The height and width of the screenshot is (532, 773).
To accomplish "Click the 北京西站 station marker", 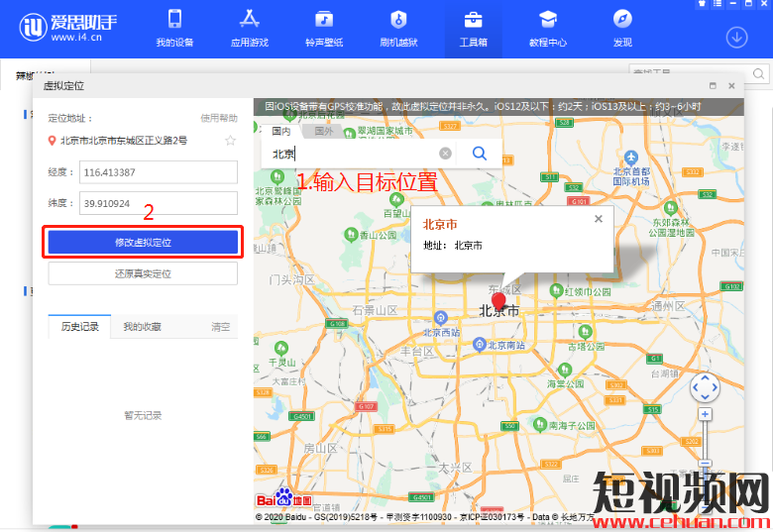I will (440, 318).
